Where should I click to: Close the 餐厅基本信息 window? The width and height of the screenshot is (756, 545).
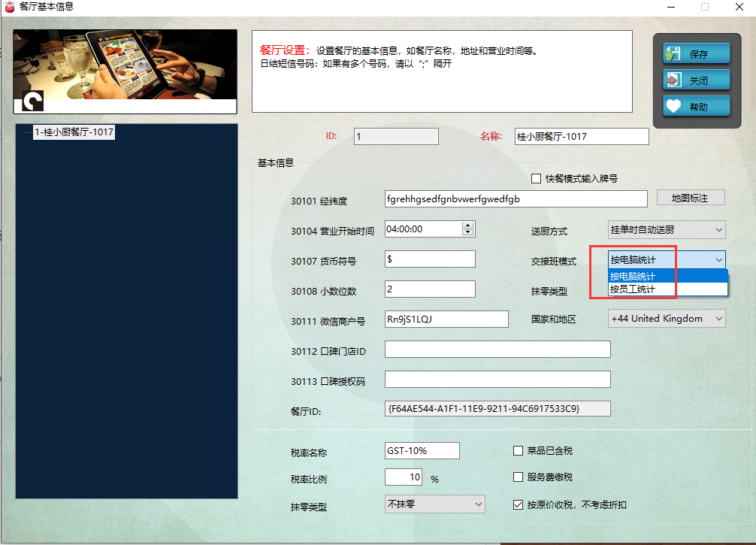[739, 7]
